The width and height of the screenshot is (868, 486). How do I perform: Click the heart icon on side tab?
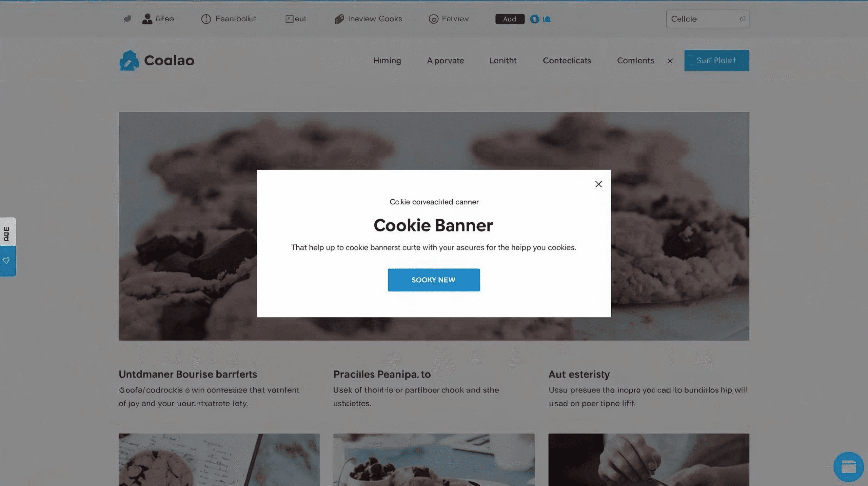tap(6, 261)
